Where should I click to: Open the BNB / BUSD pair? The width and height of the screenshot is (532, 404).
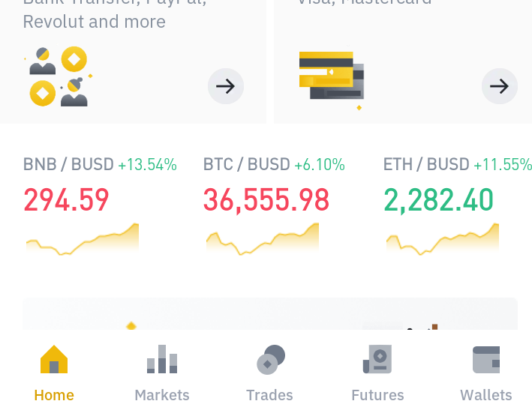(100, 164)
